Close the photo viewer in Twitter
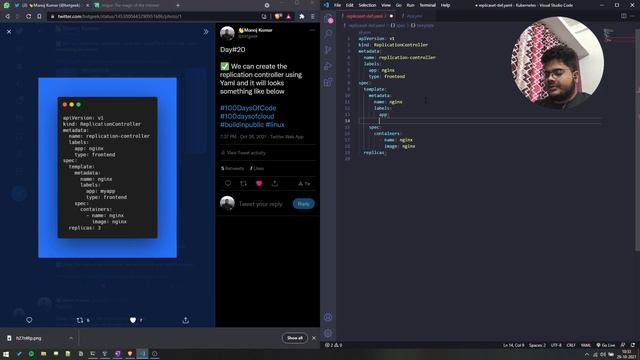 [x=9, y=31]
